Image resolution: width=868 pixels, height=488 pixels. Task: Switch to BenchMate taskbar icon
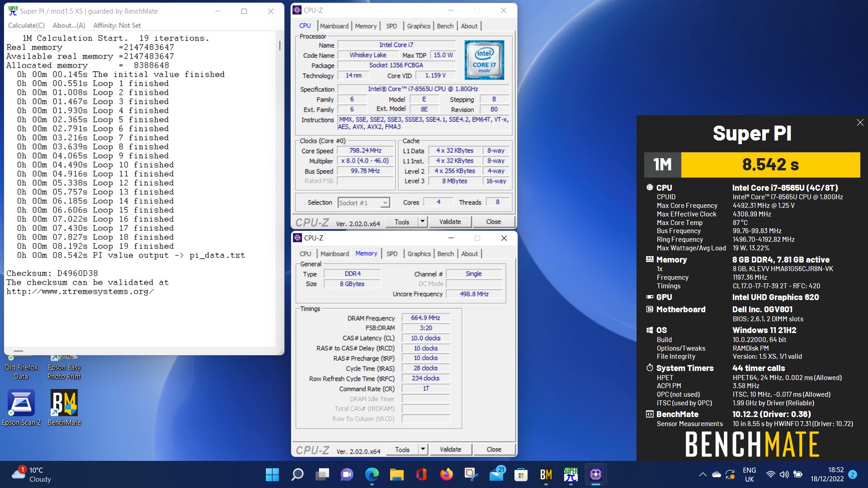(546, 474)
